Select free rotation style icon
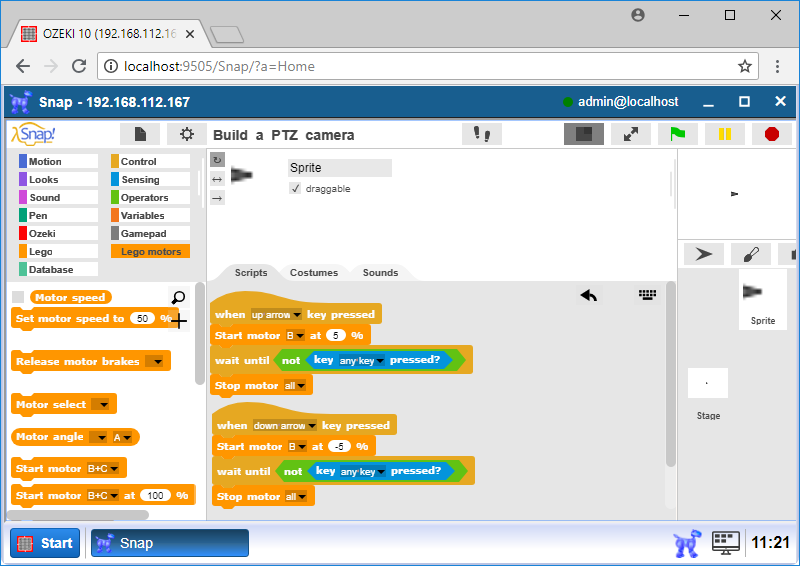 tap(217, 160)
